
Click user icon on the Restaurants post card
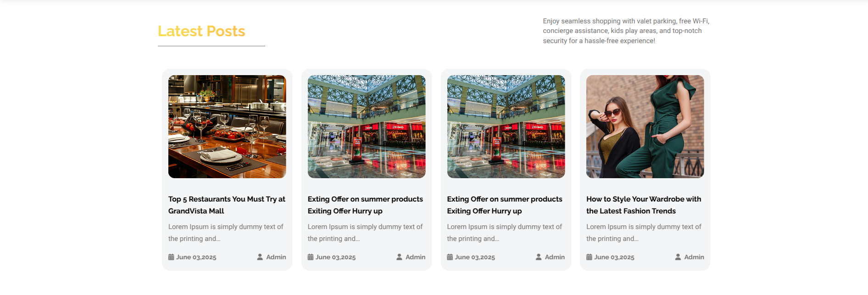point(260,257)
